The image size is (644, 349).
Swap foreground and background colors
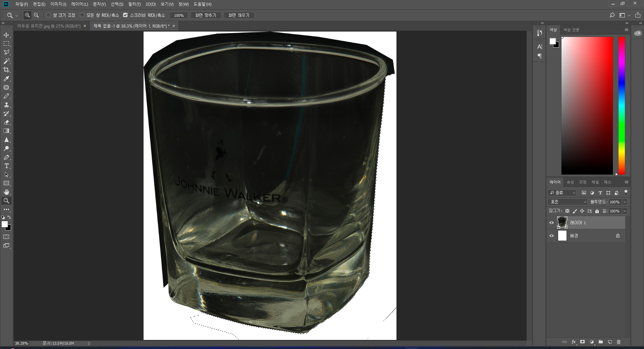tap(9, 217)
